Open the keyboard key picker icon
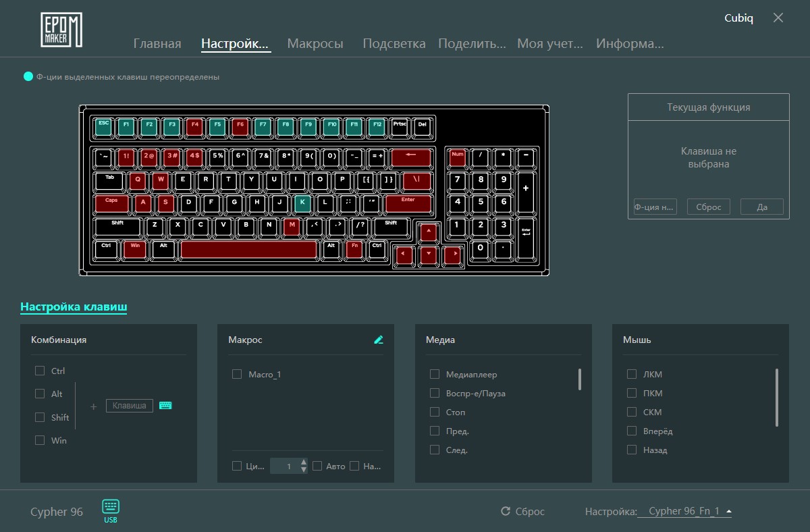The height and width of the screenshot is (532, 810). tap(165, 406)
